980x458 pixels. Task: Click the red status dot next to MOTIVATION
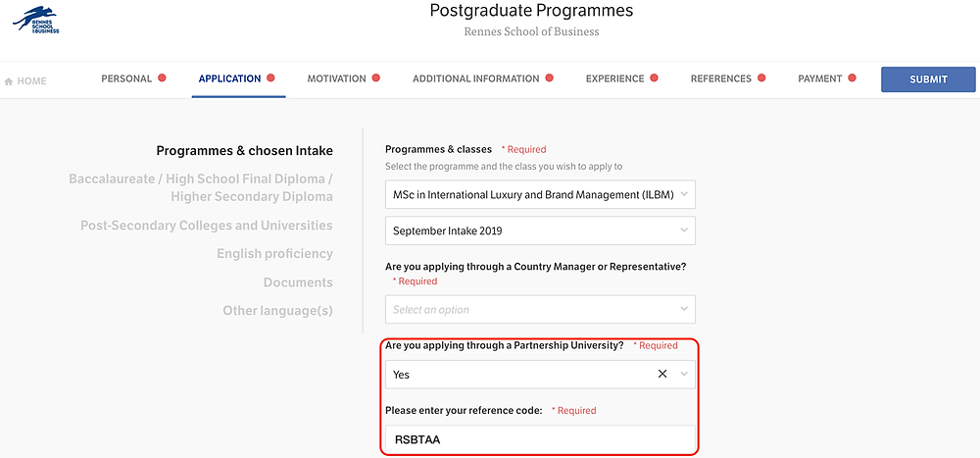(x=375, y=78)
